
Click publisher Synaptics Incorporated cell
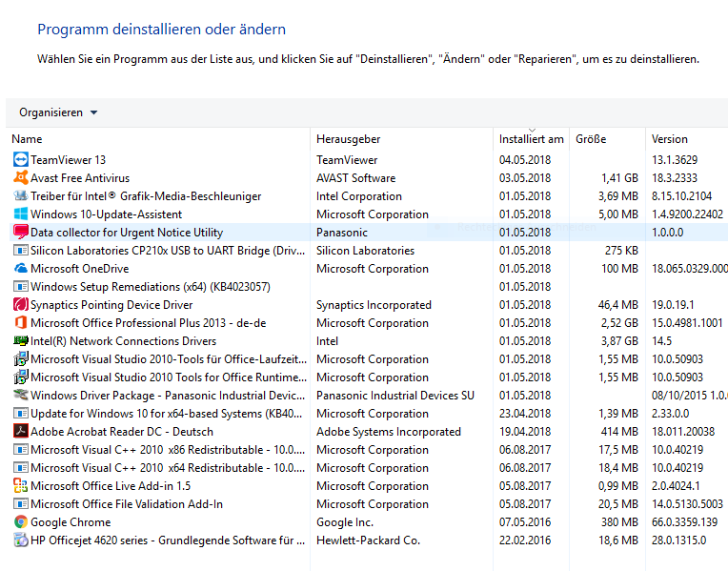click(374, 305)
